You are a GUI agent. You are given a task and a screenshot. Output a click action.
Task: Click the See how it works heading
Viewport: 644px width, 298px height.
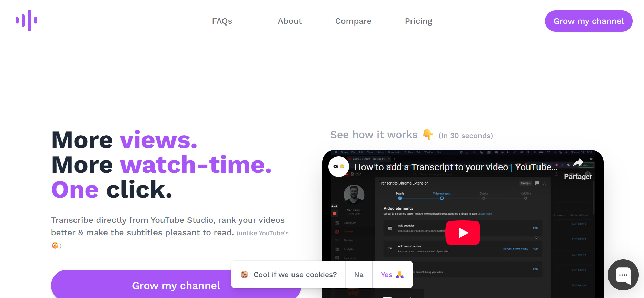(374, 135)
